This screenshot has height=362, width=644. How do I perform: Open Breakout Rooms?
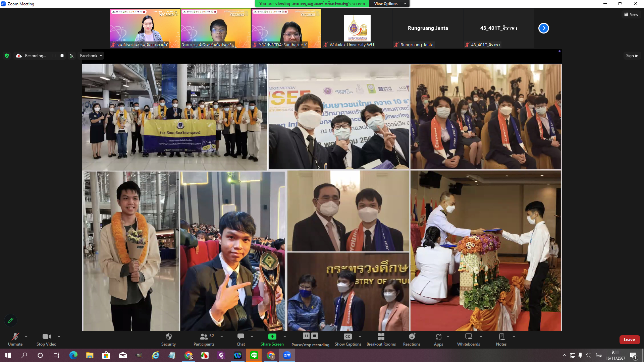[x=381, y=337]
